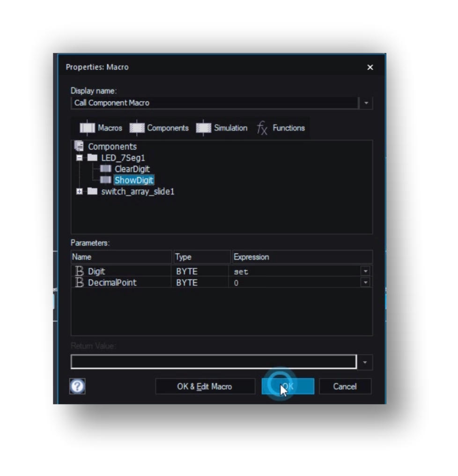Click the switch_array_slide1 folder icon
The image size is (458, 476).
[92, 191]
